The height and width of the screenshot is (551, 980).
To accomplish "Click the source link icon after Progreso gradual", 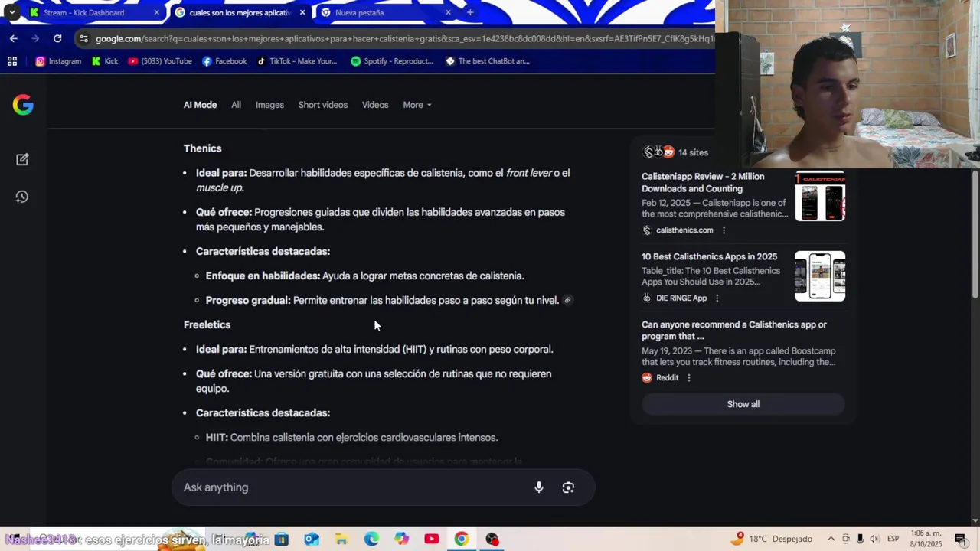I will click(x=567, y=300).
